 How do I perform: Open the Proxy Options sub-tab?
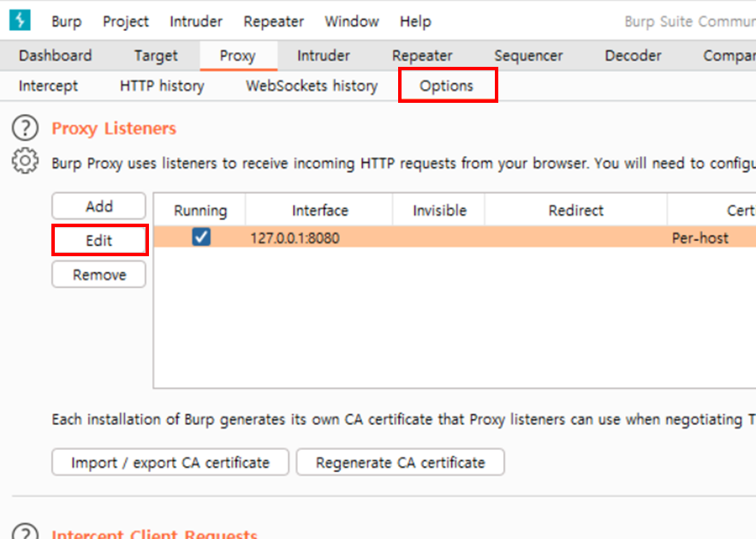point(446,86)
